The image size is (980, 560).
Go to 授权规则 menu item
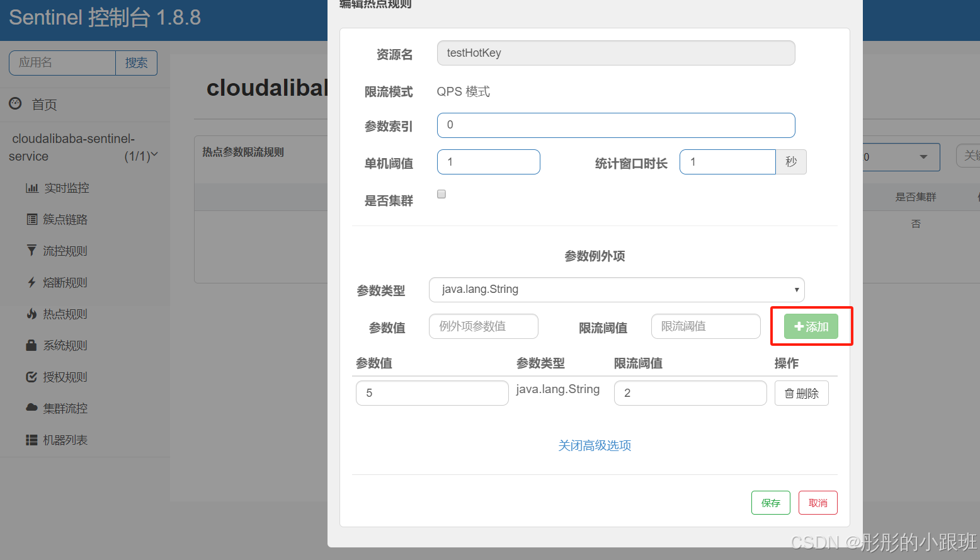[66, 377]
